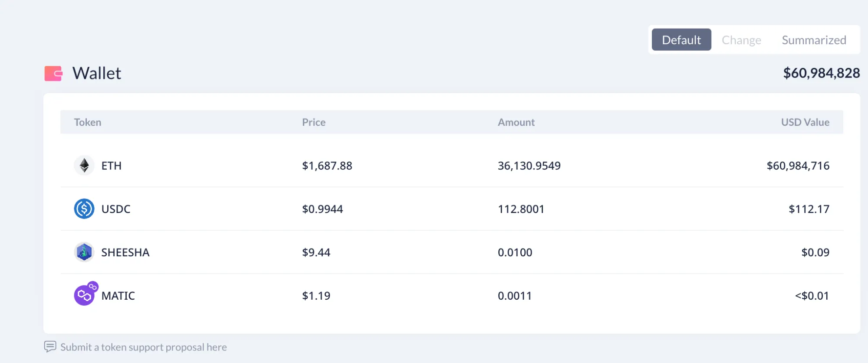Switch to the Summarized view tab
Screen dimensions: 868x363
pyautogui.click(x=814, y=40)
